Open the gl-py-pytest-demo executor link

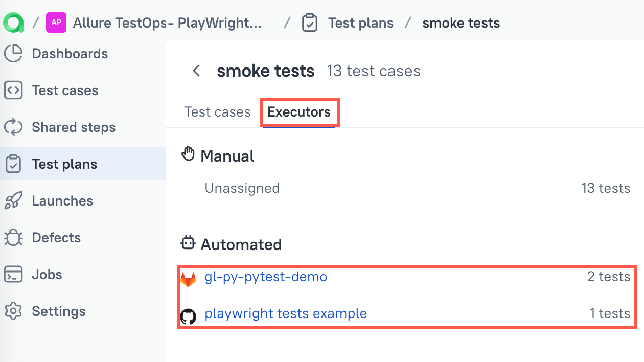tap(266, 277)
